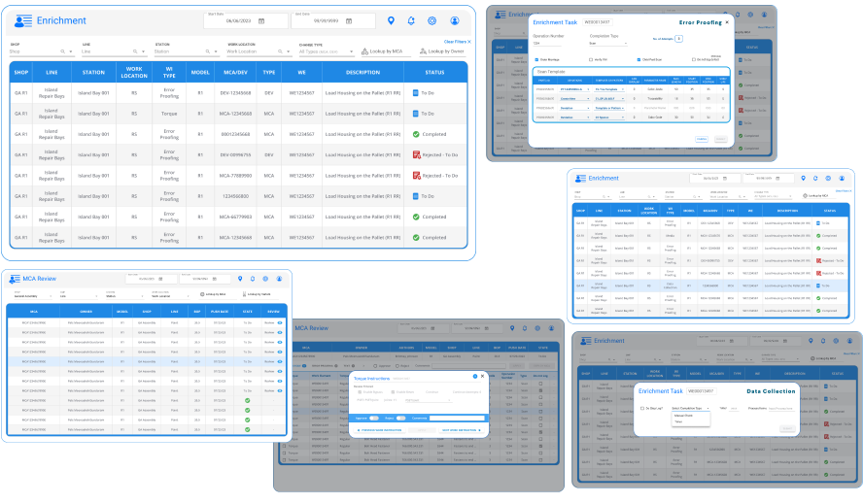863x504 pixels.
Task: Sort by DESCRIPTION column header in large Enrichment window
Action: [362, 72]
